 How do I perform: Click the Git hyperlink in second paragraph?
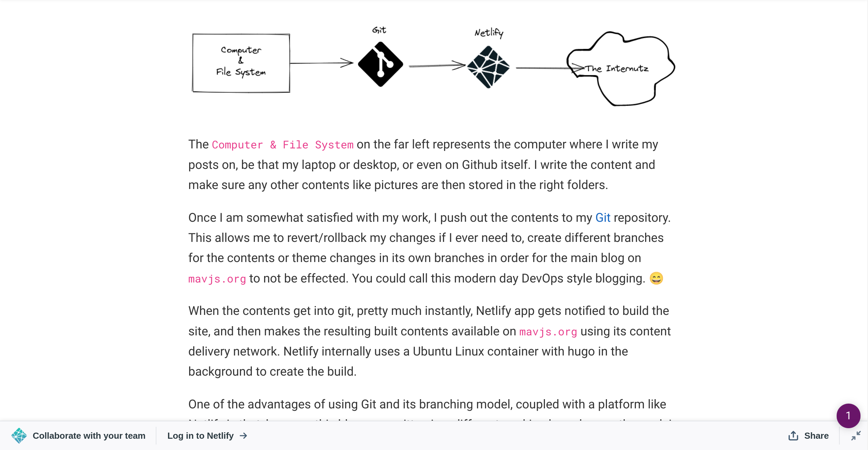[x=603, y=217]
